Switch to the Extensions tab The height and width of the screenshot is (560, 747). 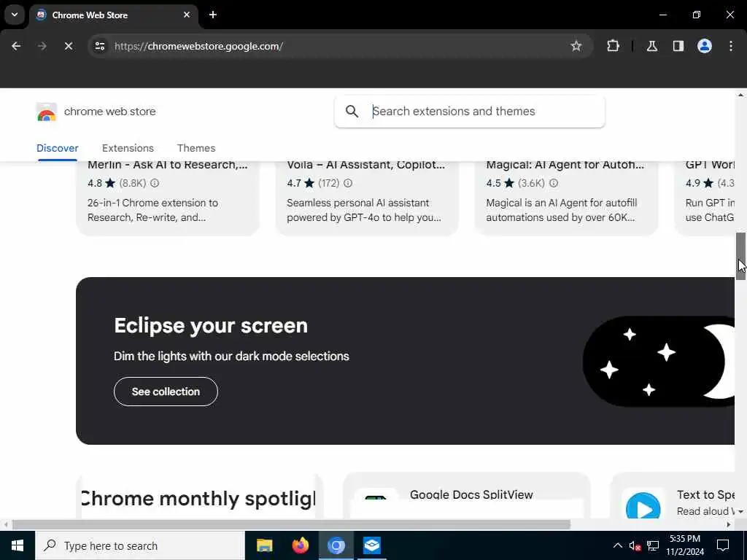(x=128, y=148)
